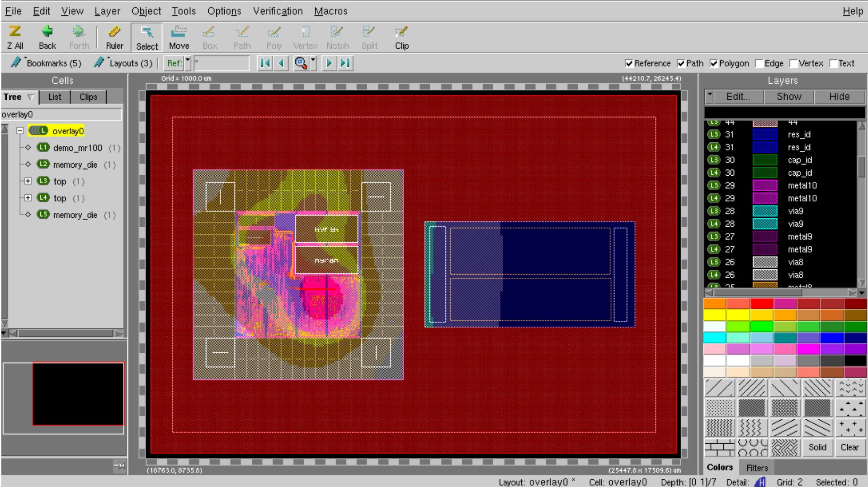868x488 pixels.
Task: Turn on the Text display checkbox
Action: point(834,64)
